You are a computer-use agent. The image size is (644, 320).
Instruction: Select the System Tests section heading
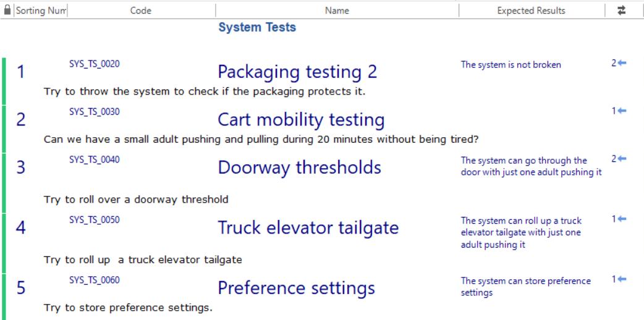pos(257,28)
